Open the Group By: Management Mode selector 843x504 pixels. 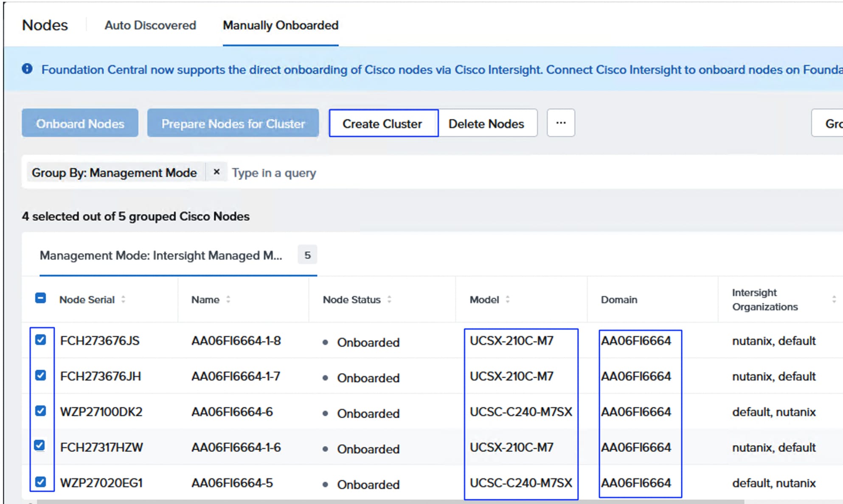(x=115, y=172)
